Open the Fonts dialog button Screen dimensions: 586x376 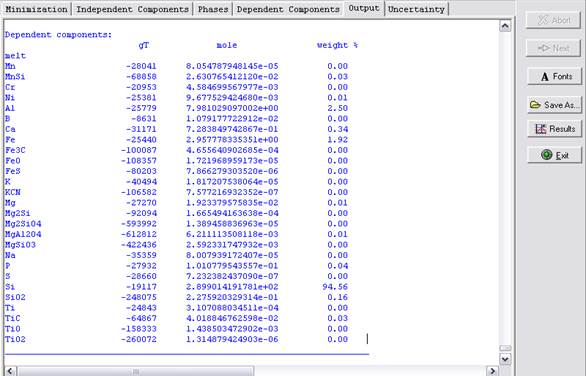click(555, 76)
